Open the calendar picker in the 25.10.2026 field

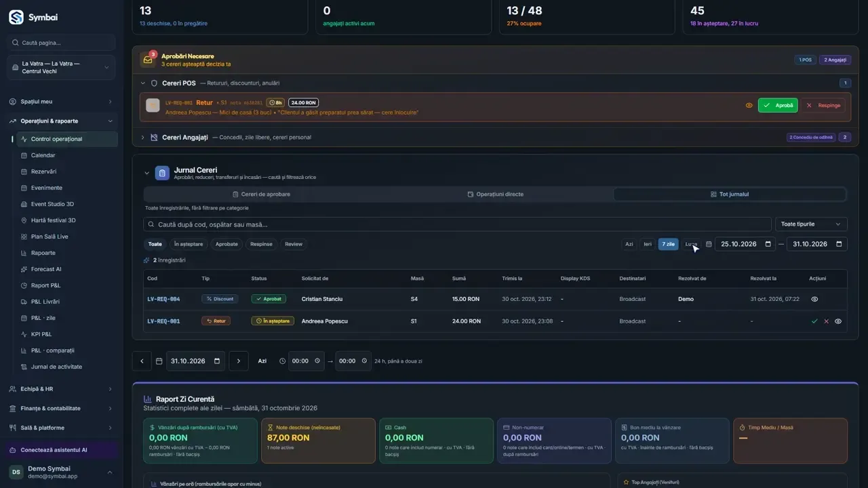(768, 244)
